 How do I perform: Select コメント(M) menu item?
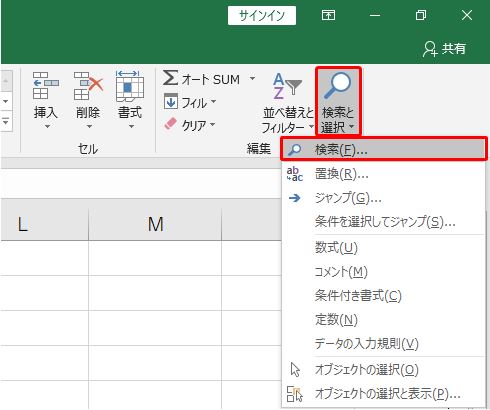(x=384, y=272)
